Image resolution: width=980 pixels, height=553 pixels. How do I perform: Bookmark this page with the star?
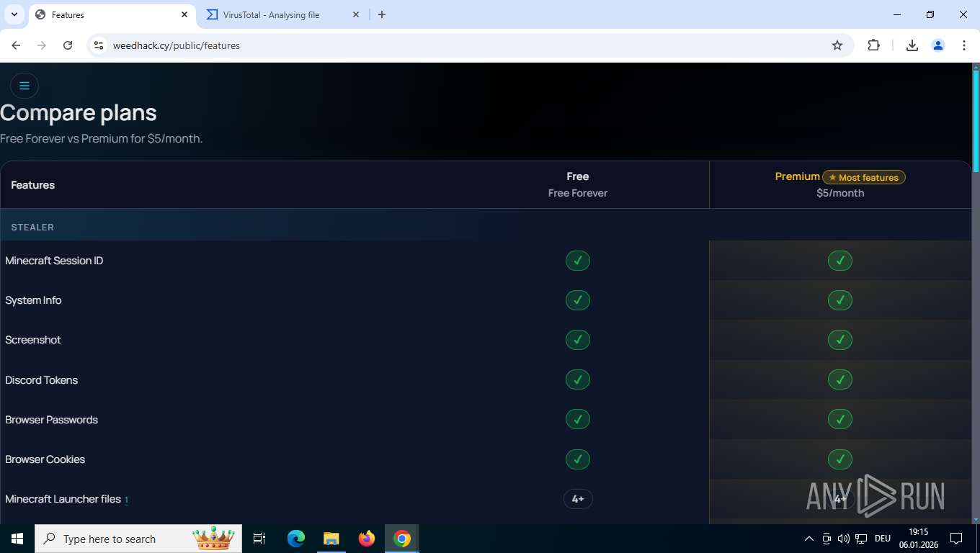(837, 45)
